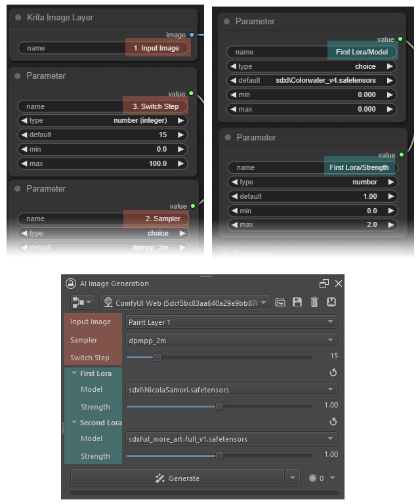Click the Switch Step value 15
This screenshot has height=504, width=420.
coord(334,356)
